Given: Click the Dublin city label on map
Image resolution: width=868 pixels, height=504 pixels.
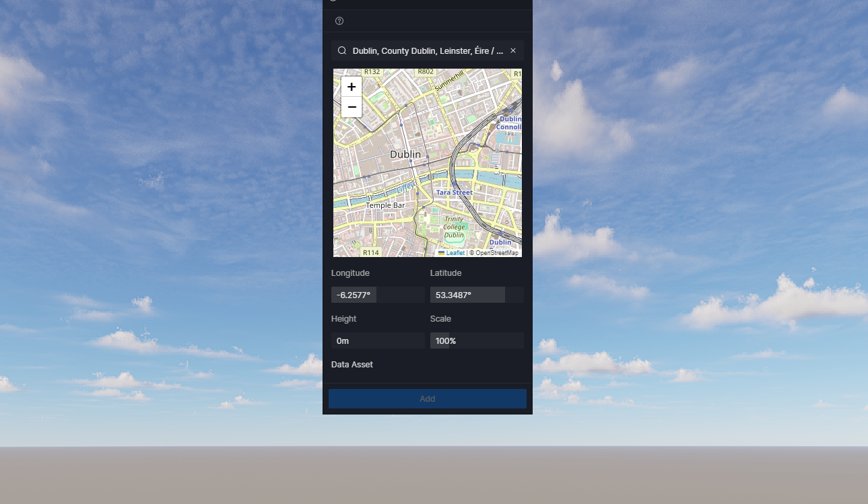Looking at the screenshot, I should pyautogui.click(x=405, y=154).
